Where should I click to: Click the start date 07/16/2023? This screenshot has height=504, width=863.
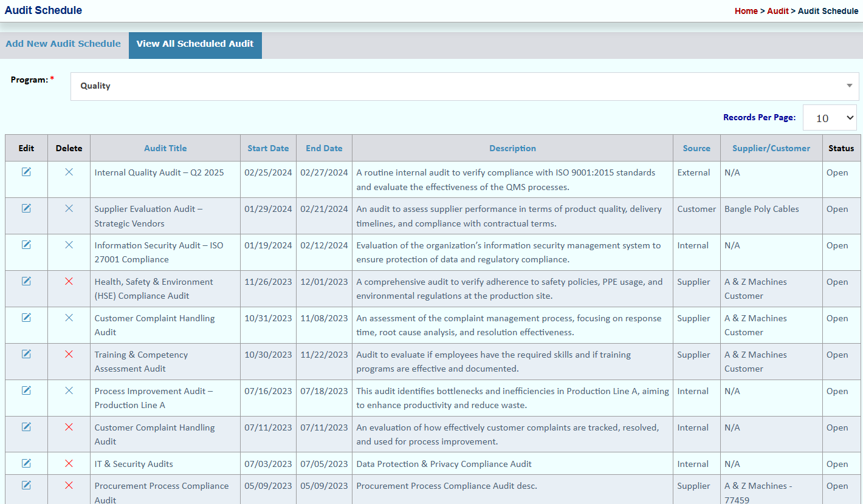click(268, 391)
